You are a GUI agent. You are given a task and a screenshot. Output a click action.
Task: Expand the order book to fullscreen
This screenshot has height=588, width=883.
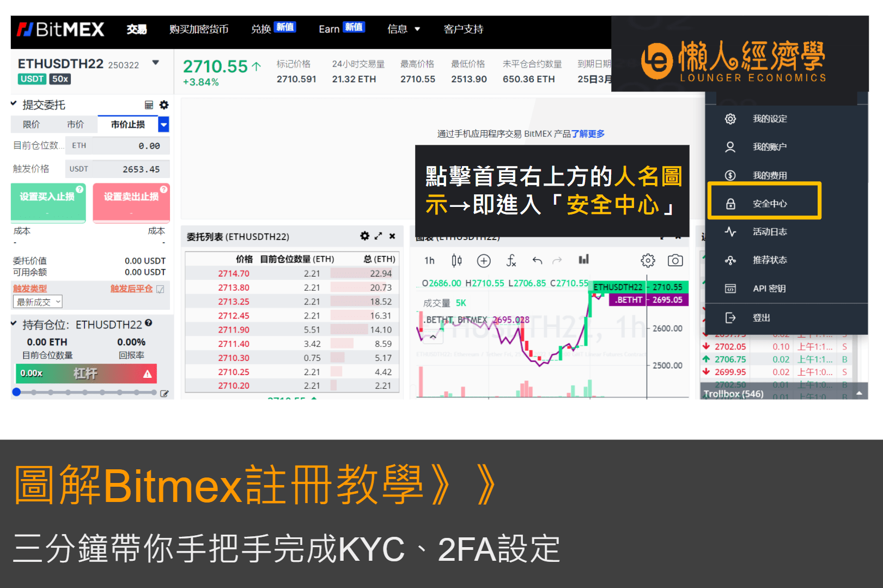(x=379, y=236)
